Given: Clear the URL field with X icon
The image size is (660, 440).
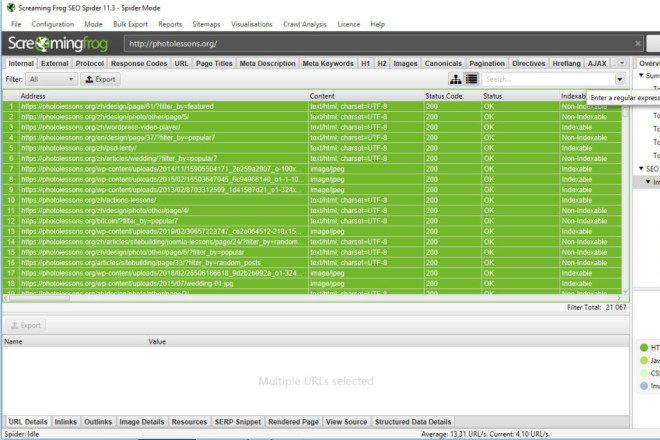Looking at the screenshot, I should coord(637,43).
